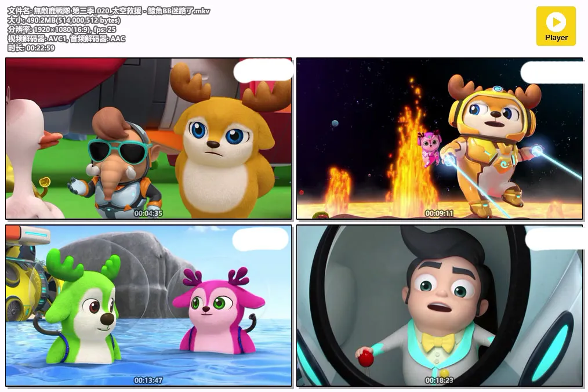588x392 pixels.
Task: Click the 00:22:59 duration text
Action: click(31, 48)
